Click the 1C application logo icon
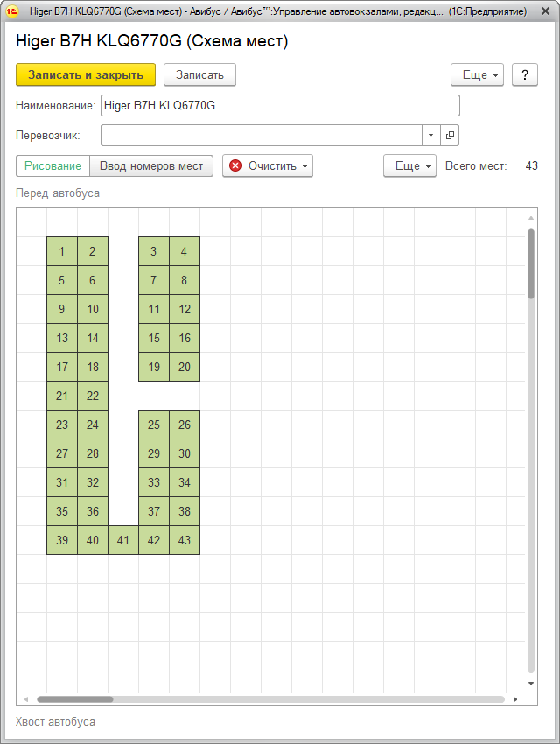 click(x=12, y=12)
